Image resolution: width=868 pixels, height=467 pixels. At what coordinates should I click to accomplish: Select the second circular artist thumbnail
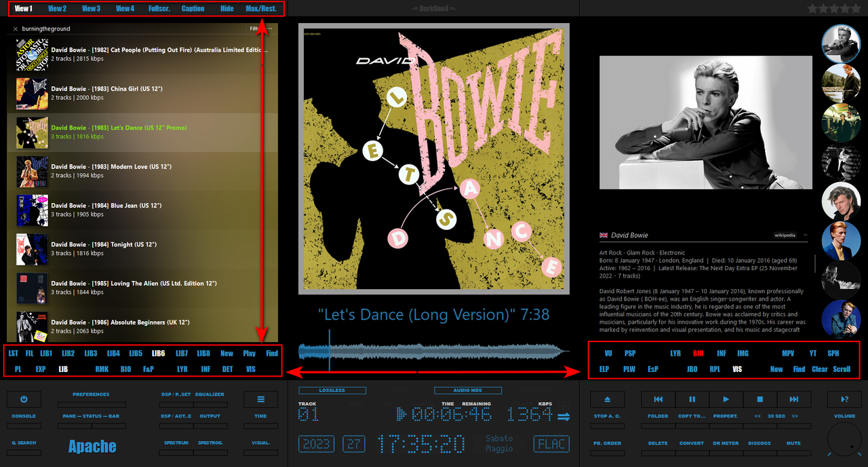(841, 83)
